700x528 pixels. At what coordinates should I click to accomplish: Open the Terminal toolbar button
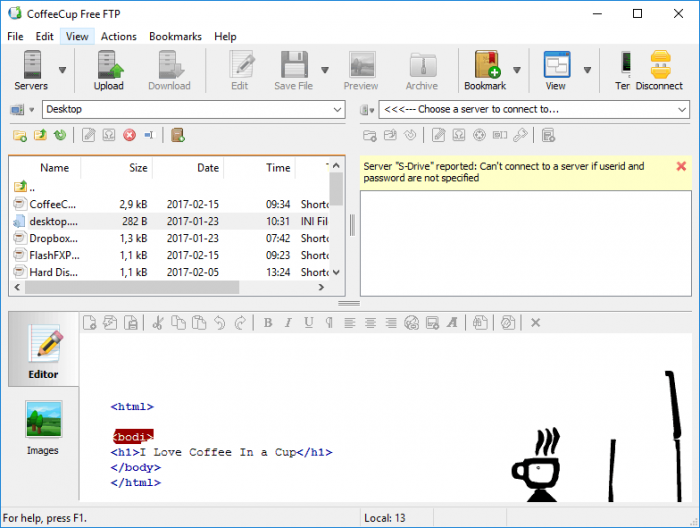point(624,70)
